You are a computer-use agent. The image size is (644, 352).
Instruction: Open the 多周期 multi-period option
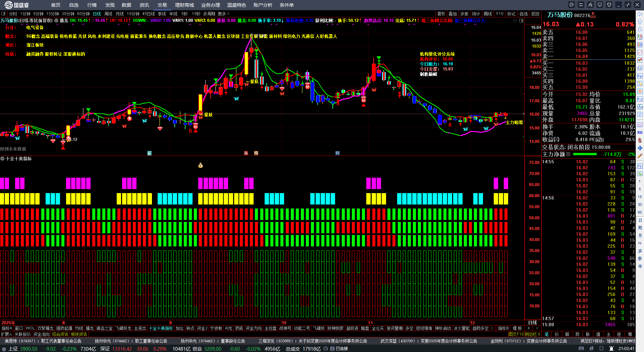tap(209, 14)
